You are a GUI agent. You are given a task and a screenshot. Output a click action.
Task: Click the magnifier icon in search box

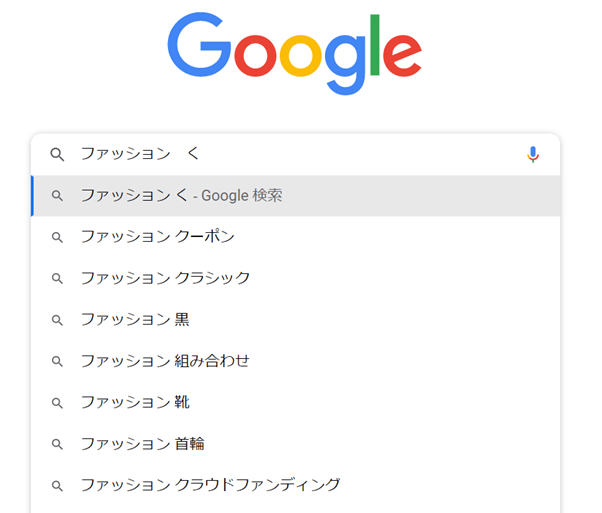[58, 154]
